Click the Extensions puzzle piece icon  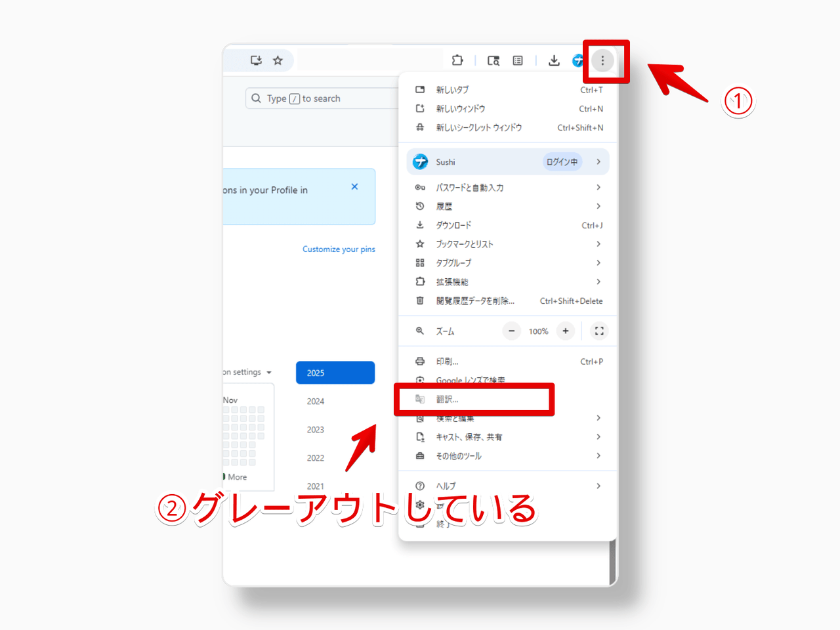[x=457, y=60]
